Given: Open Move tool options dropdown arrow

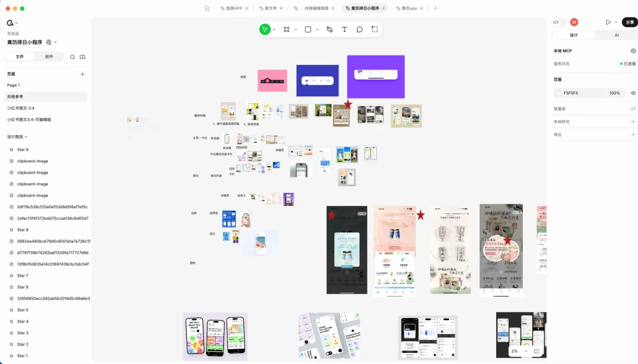Looking at the screenshot, I should click(274, 29).
